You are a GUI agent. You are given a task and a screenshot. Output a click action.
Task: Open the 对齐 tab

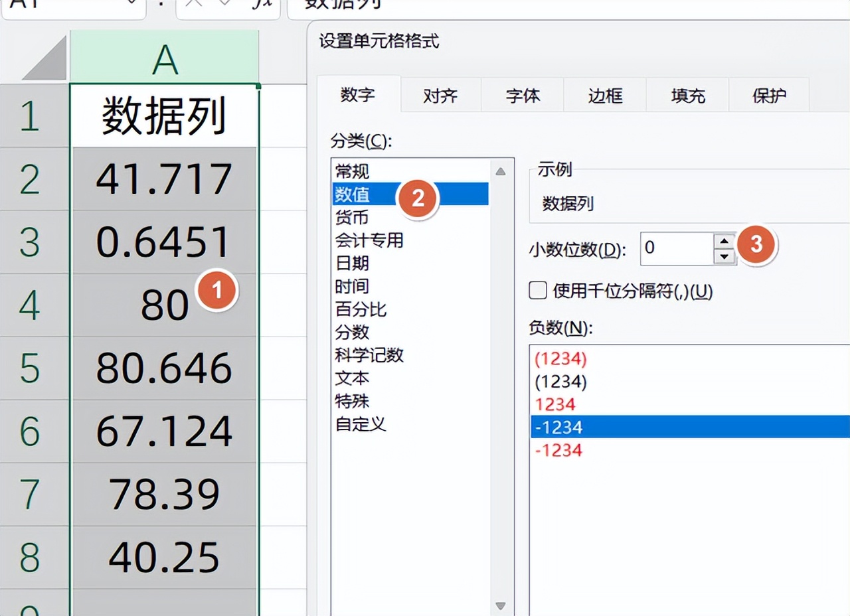(x=440, y=95)
